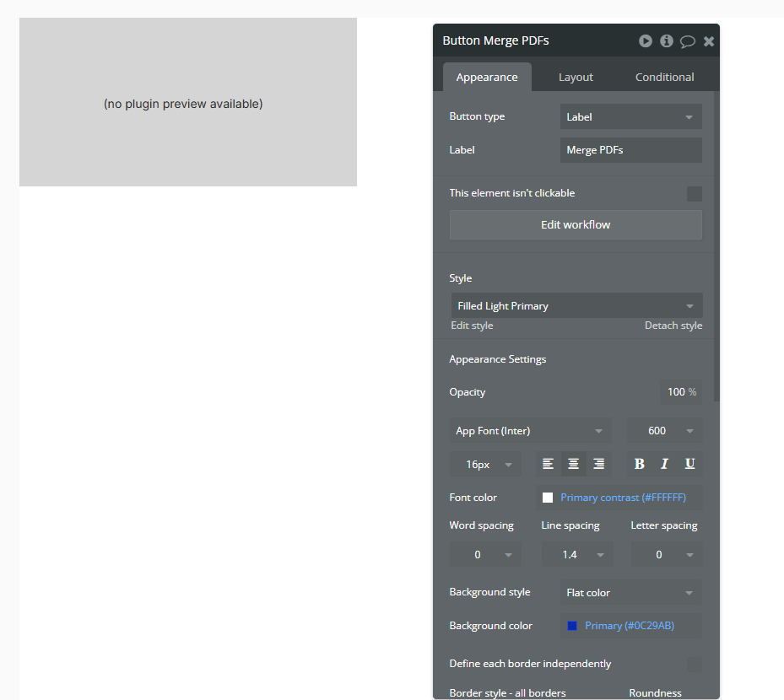Toggle 'Define each border independently'
This screenshot has height=700, width=784.
[694, 665]
